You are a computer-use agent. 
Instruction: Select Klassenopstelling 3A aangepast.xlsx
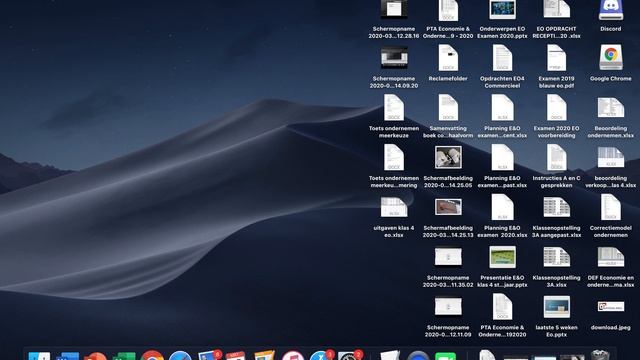(556, 207)
